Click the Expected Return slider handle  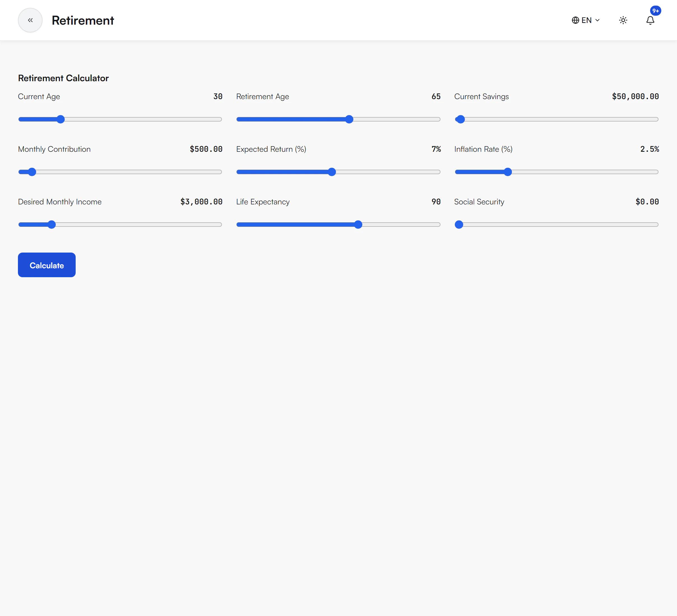point(332,172)
